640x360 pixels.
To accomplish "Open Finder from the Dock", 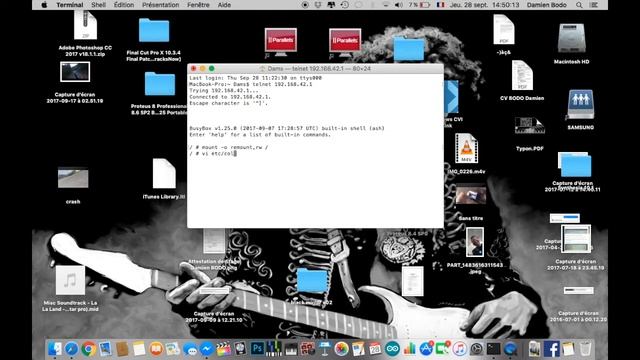I will pyautogui.click(x=55, y=349).
